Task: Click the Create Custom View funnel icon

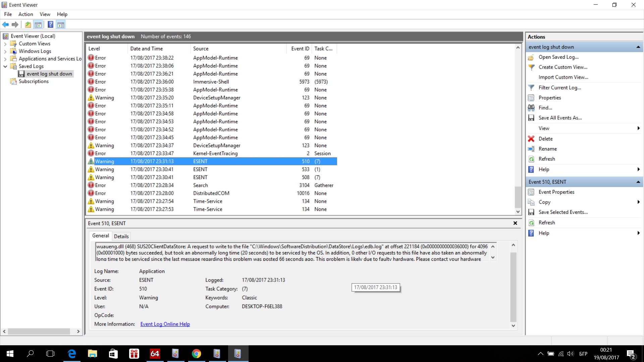Action: 531,67
